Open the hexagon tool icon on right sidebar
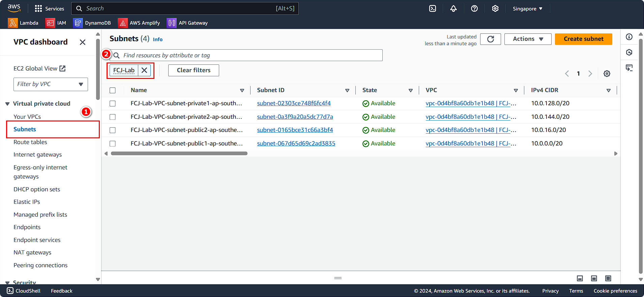Screen dimensions: 644x297 click(629, 52)
